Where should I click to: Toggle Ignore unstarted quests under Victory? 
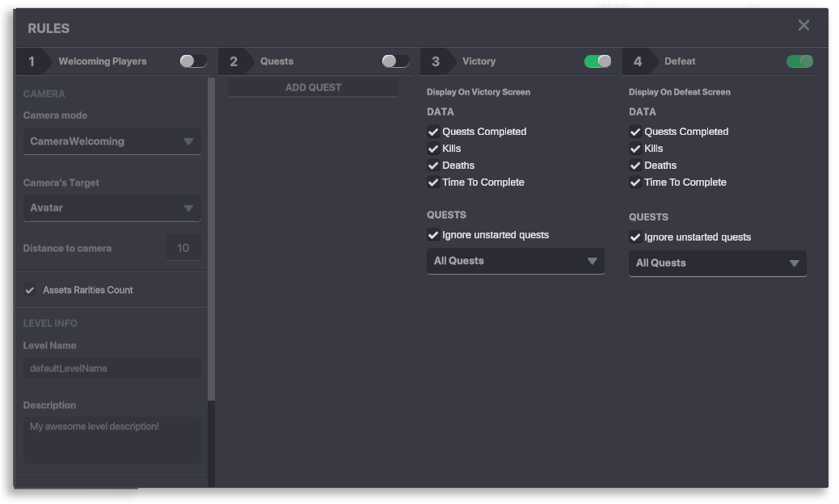[433, 235]
